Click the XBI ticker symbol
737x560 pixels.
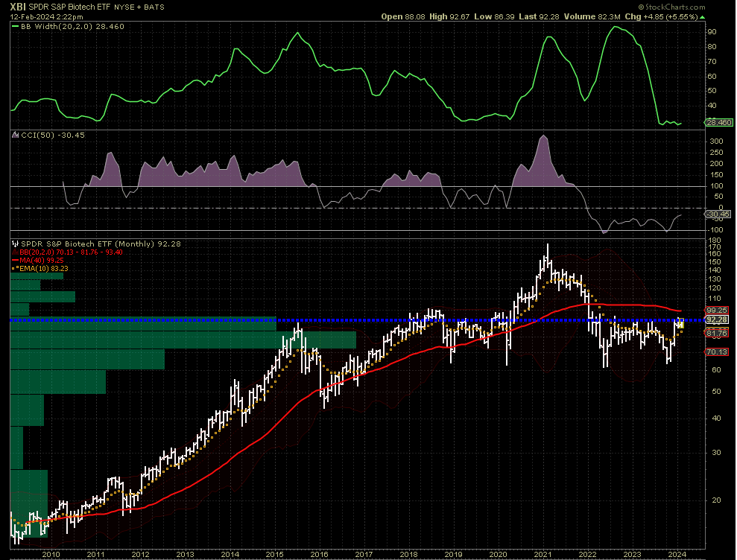point(18,7)
